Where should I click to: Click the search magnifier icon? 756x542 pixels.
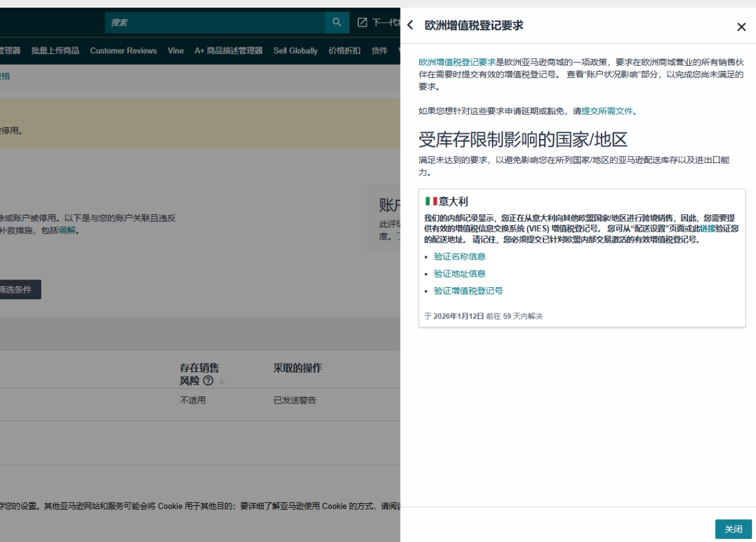(337, 23)
